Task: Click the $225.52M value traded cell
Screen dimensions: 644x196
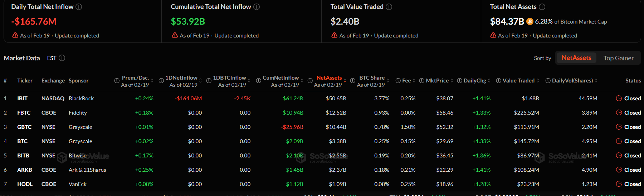Action: (x=526, y=112)
